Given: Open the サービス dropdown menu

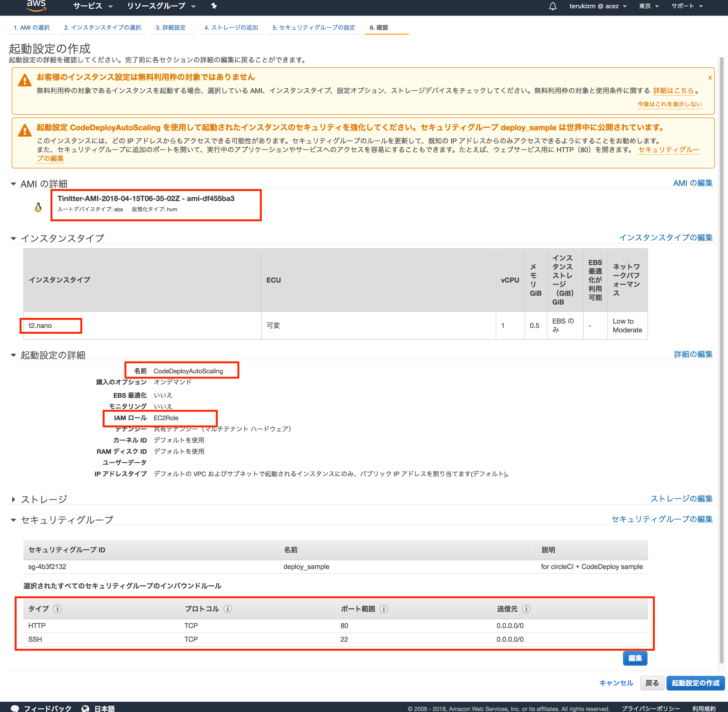Looking at the screenshot, I should 93,6.
